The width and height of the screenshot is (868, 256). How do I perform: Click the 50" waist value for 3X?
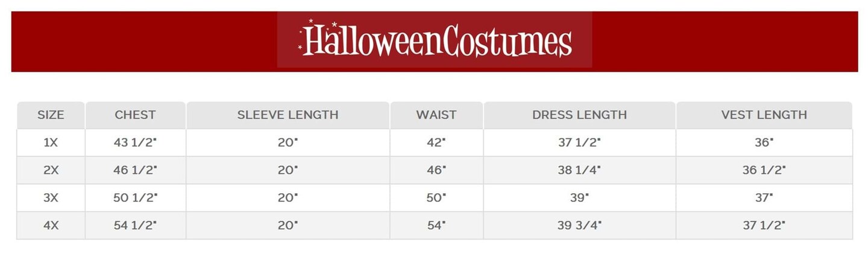coord(436,197)
